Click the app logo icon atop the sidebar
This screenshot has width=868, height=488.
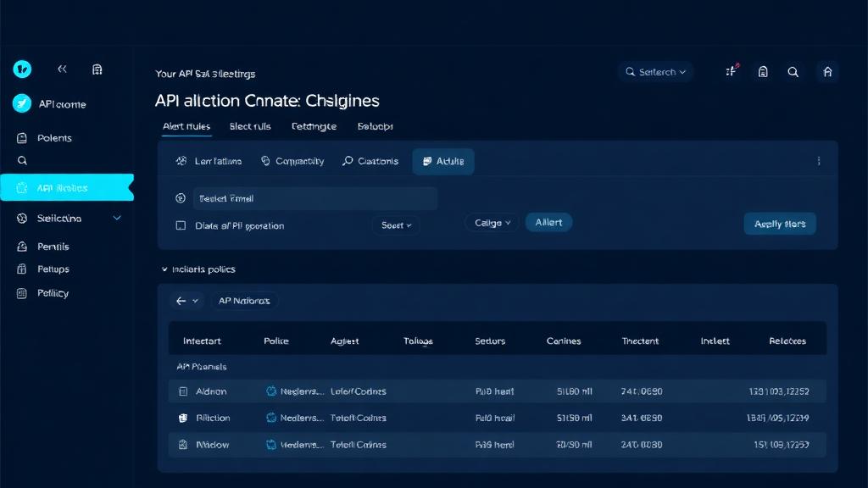pos(22,69)
